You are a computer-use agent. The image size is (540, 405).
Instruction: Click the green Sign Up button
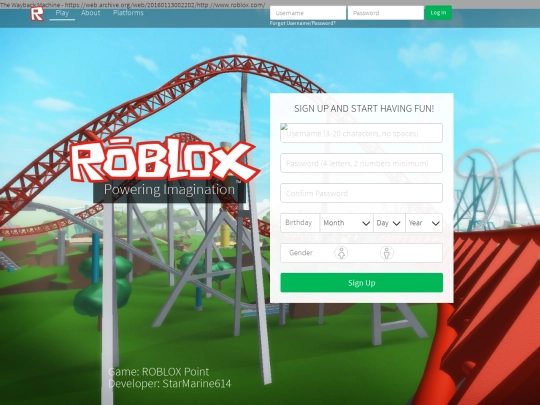(x=361, y=283)
